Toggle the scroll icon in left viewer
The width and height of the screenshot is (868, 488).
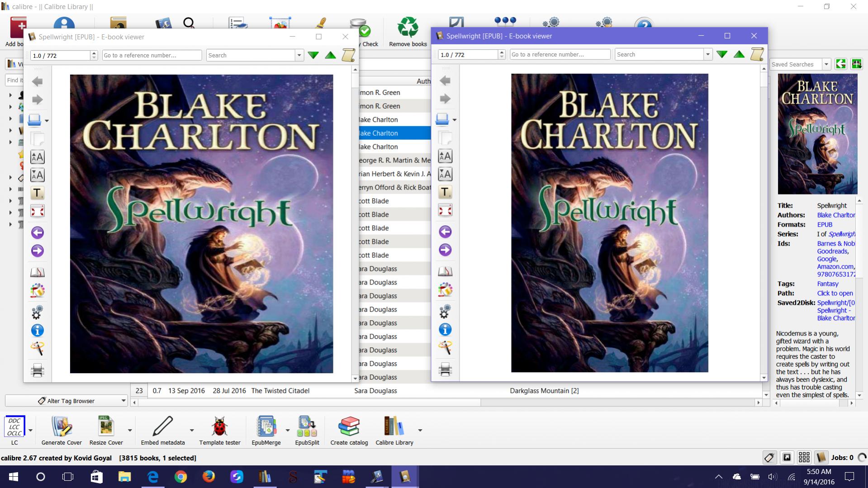pyautogui.click(x=348, y=55)
